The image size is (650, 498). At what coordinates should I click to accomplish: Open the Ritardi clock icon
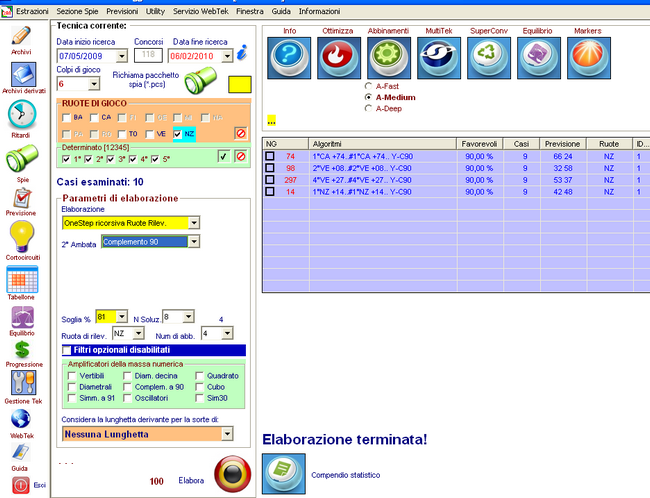22,115
